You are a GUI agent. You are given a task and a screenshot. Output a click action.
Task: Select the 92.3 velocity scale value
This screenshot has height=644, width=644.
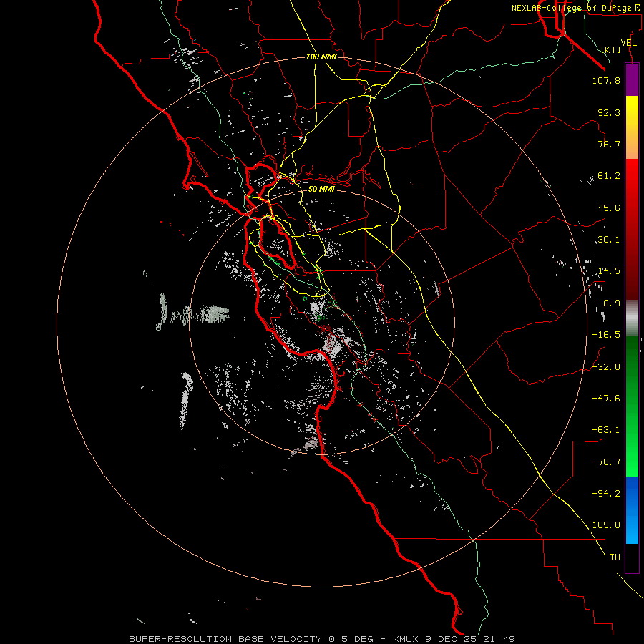tap(609, 112)
